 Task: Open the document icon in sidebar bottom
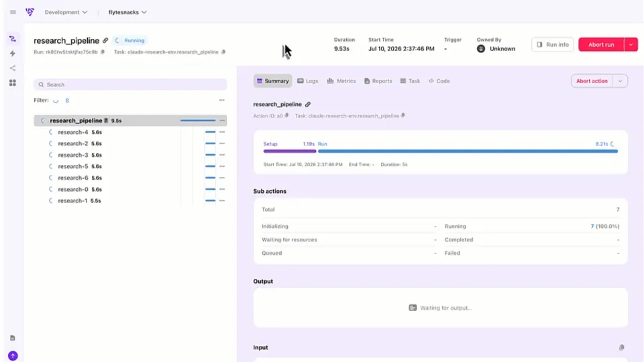[x=13, y=338]
